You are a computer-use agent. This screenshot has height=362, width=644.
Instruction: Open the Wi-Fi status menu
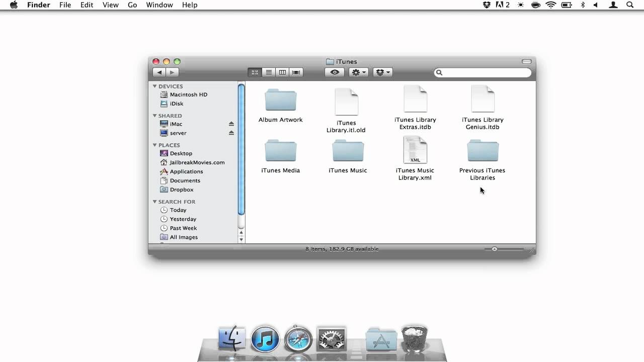[x=551, y=5]
